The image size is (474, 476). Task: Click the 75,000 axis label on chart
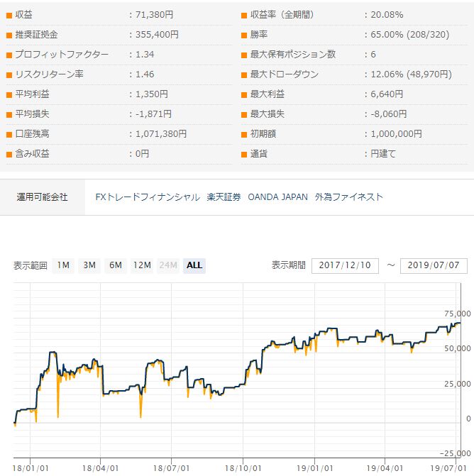[457, 314]
